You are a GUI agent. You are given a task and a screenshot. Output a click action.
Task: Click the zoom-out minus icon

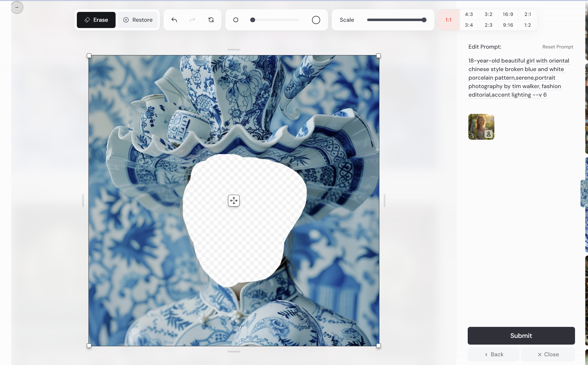click(17, 7)
